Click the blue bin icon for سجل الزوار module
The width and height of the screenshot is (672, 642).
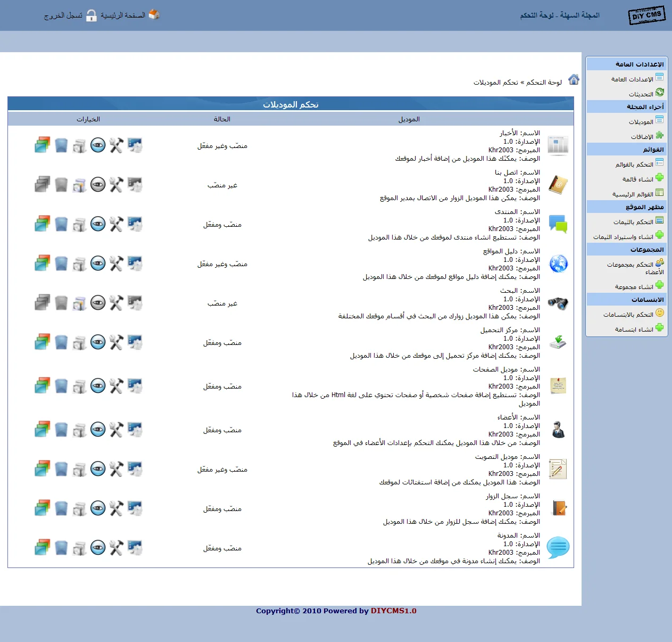click(x=61, y=508)
